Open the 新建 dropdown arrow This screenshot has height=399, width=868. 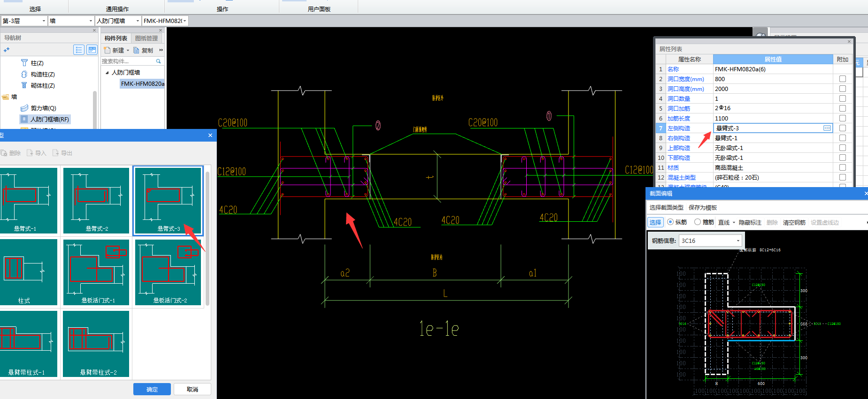(128, 51)
